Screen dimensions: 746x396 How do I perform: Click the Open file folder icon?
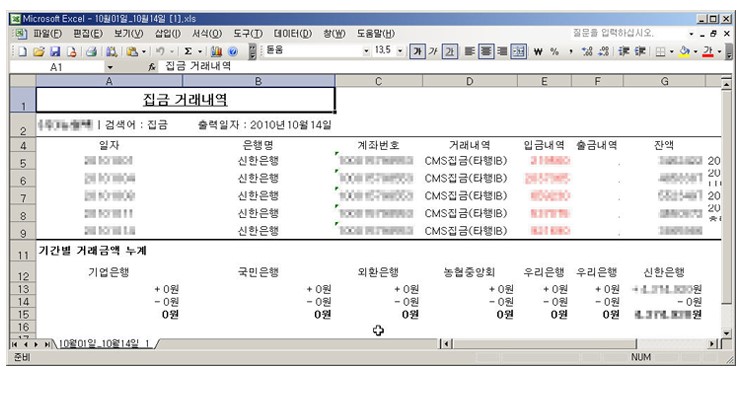click(x=39, y=51)
